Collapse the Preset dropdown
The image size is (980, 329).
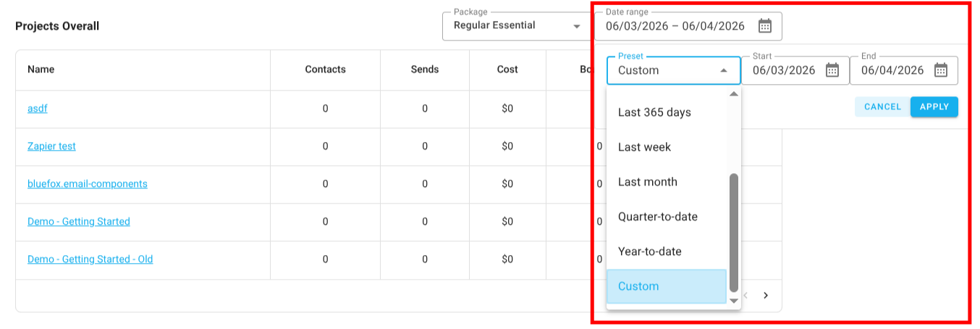[724, 70]
